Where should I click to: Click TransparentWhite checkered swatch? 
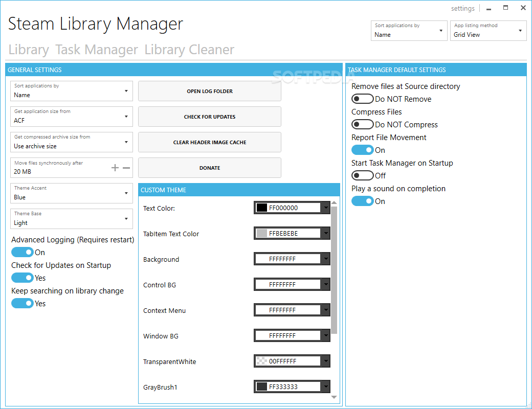pos(261,361)
